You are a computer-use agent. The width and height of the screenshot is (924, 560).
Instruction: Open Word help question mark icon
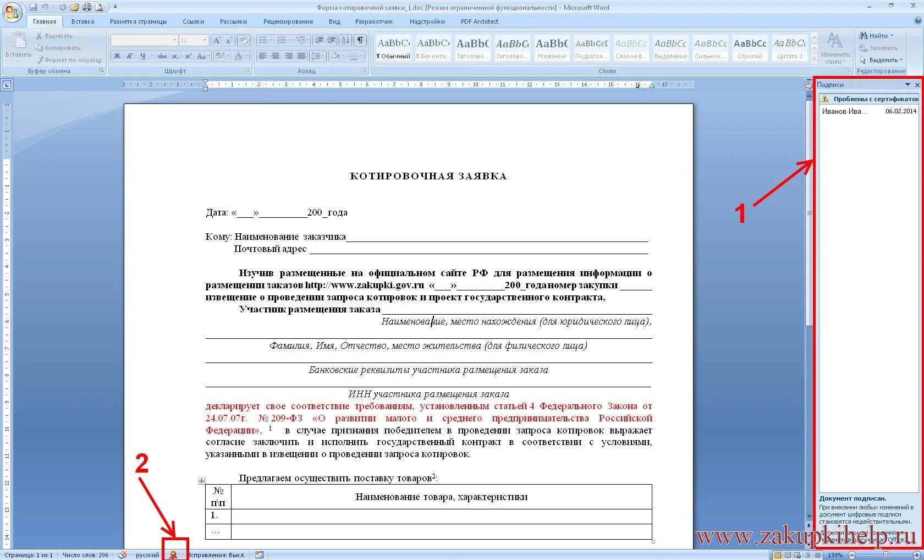[x=917, y=21]
